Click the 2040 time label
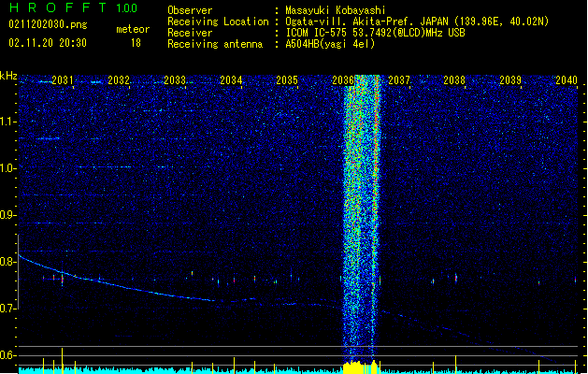588x374 pixels. [x=566, y=80]
